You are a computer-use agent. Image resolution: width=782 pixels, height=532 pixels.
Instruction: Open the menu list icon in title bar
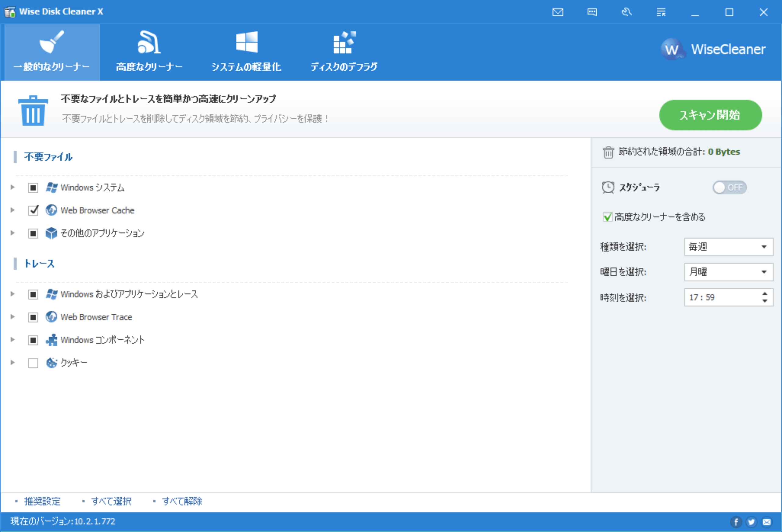(661, 12)
